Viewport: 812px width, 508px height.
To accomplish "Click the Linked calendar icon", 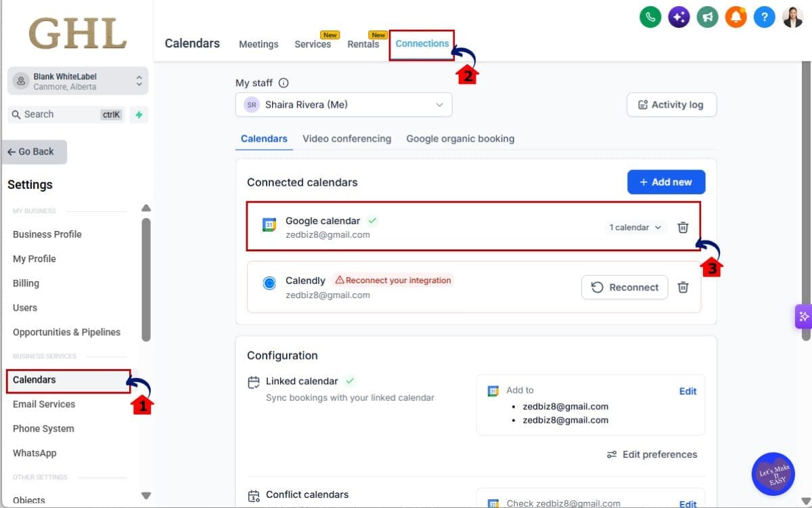I will [x=253, y=382].
